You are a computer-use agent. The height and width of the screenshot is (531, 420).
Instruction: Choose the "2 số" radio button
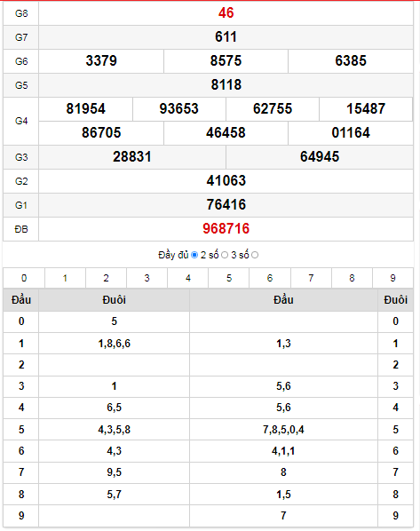(225, 255)
